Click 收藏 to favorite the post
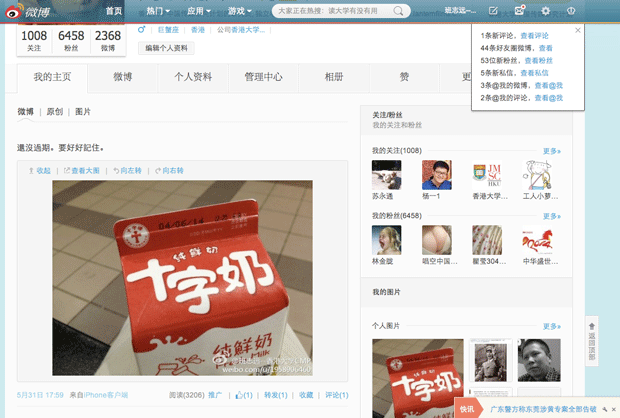 point(306,395)
